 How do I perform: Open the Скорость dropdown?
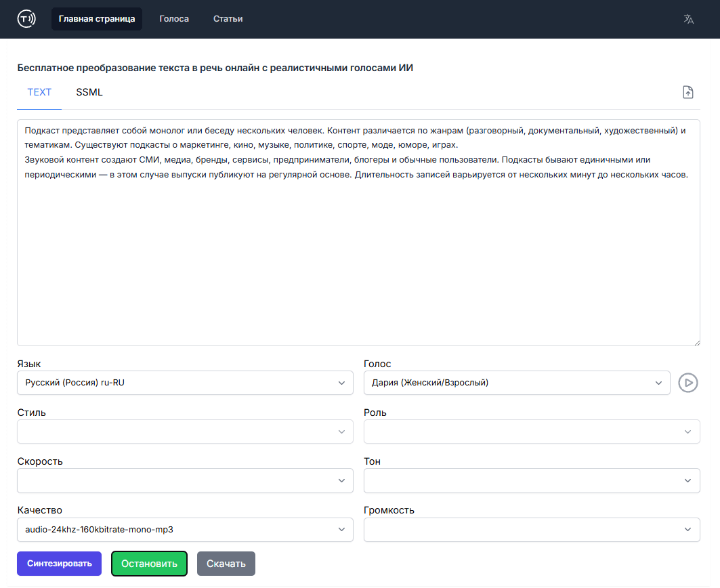pyautogui.click(x=185, y=480)
